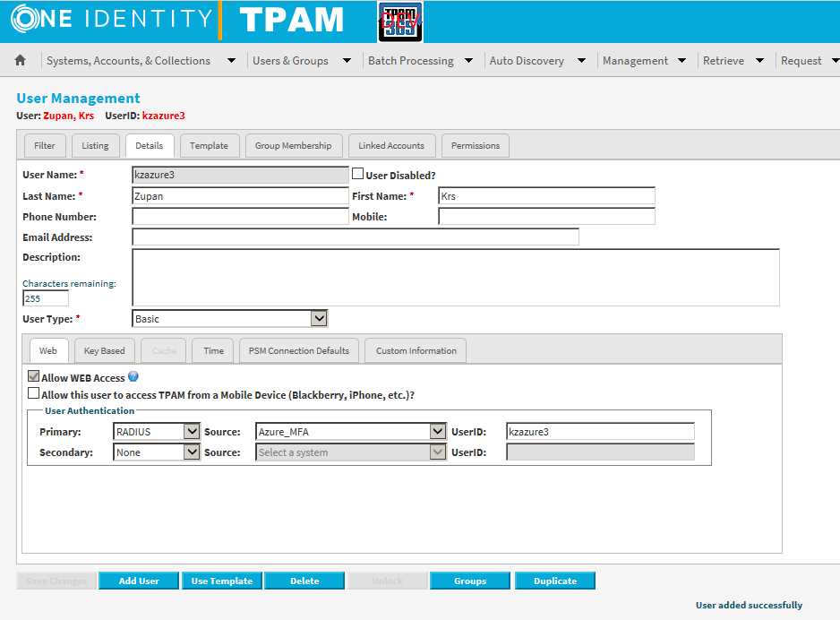Click the Duplicate button
The image size is (840, 620).
tap(555, 581)
